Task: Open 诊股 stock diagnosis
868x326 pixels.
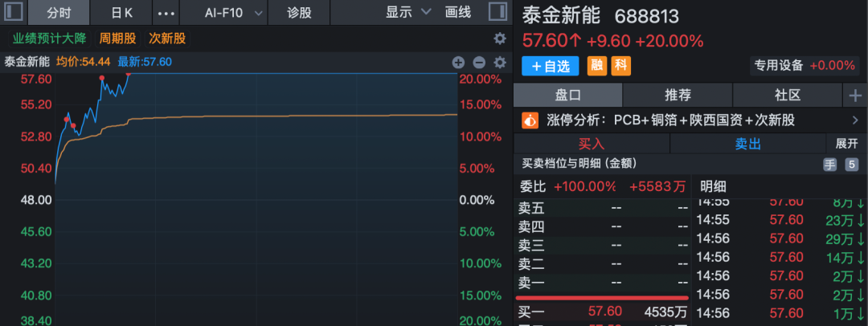Action: tap(299, 12)
